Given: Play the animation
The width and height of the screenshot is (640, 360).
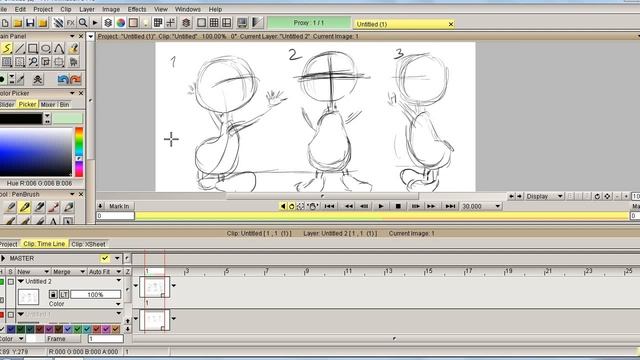Looking at the screenshot, I should (380, 207).
